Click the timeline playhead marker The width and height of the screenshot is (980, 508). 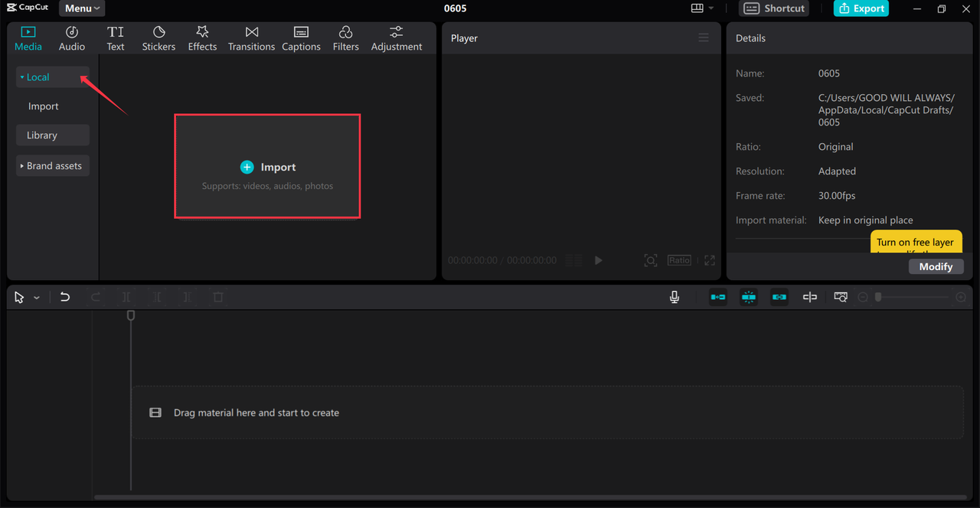pos(131,315)
